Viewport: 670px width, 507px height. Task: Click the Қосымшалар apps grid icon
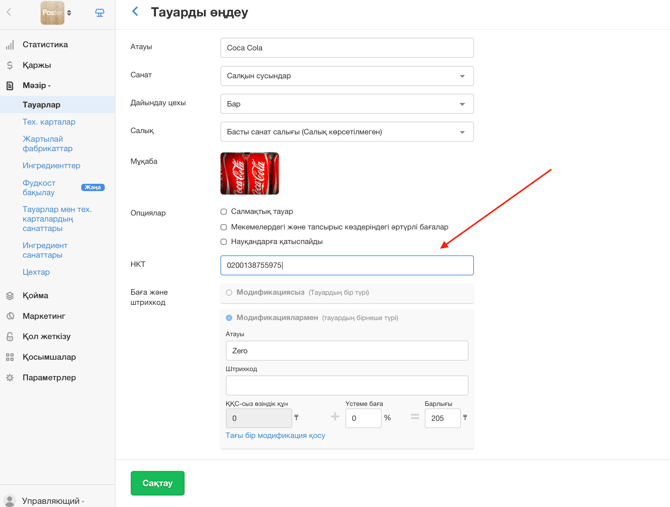(x=10, y=357)
